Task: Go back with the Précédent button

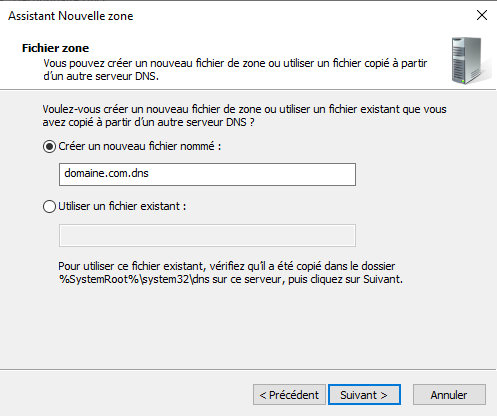Action: click(289, 395)
